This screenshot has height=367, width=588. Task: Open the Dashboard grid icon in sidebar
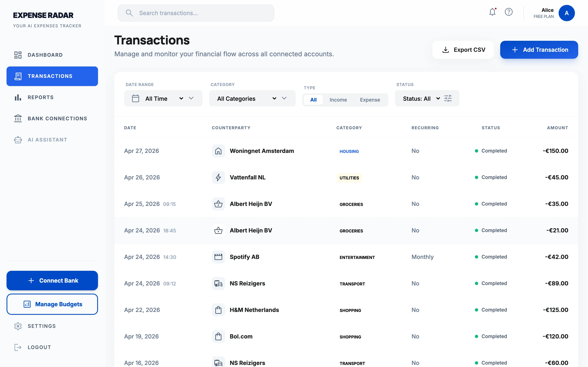[x=18, y=55]
